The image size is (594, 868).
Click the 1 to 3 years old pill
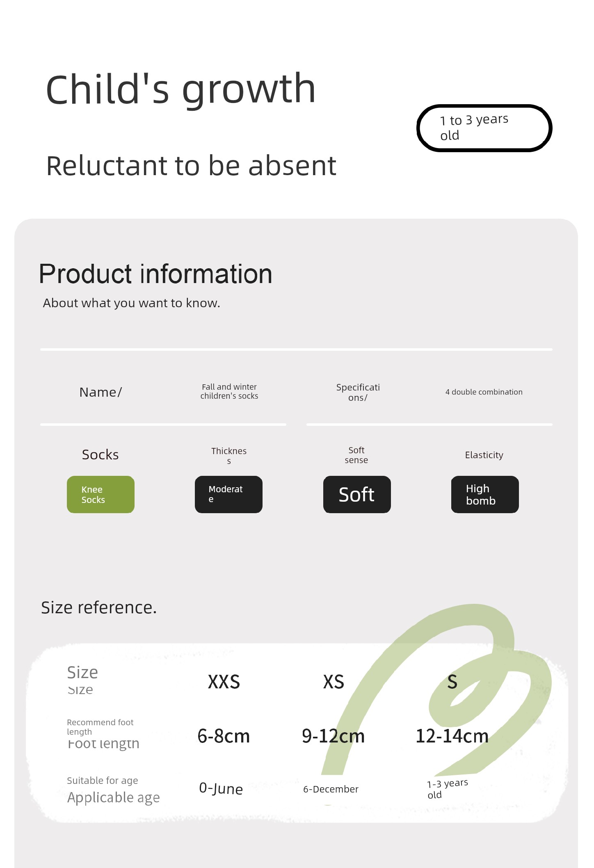(x=484, y=128)
